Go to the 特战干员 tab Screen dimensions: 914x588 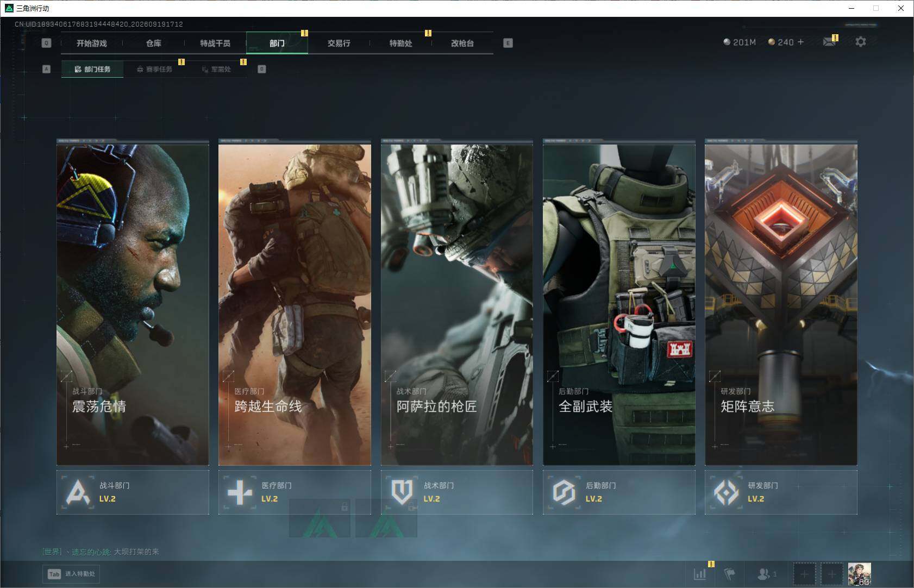pos(215,43)
